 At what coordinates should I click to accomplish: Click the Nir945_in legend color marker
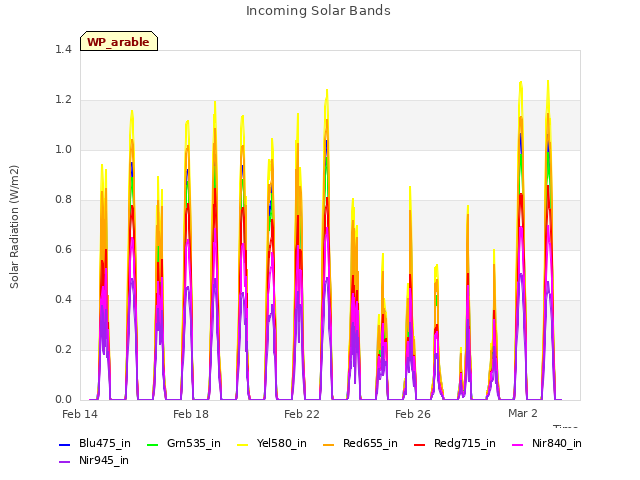64,462
